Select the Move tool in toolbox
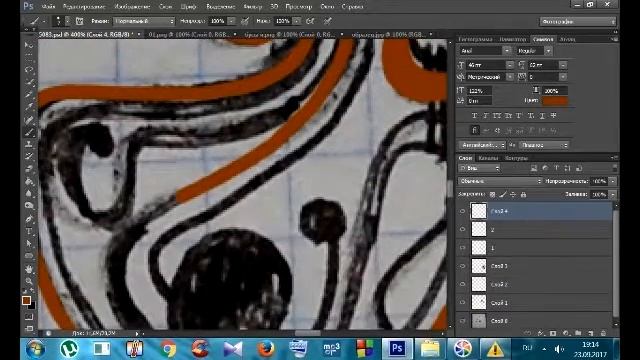The image size is (640, 360). pyautogui.click(x=29, y=44)
